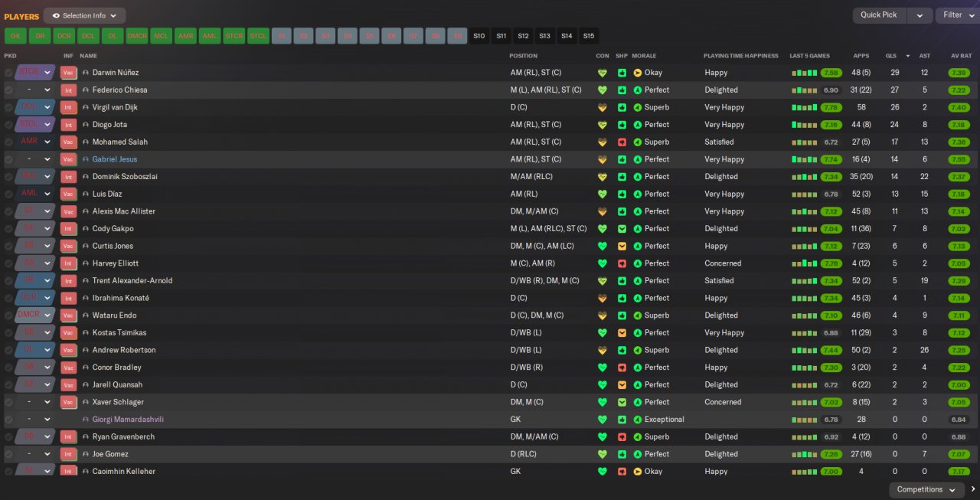Image resolution: width=980 pixels, height=500 pixels.
Task: Click the Quick Pick button
Action: pyautogui.click(x=879, y=15)
